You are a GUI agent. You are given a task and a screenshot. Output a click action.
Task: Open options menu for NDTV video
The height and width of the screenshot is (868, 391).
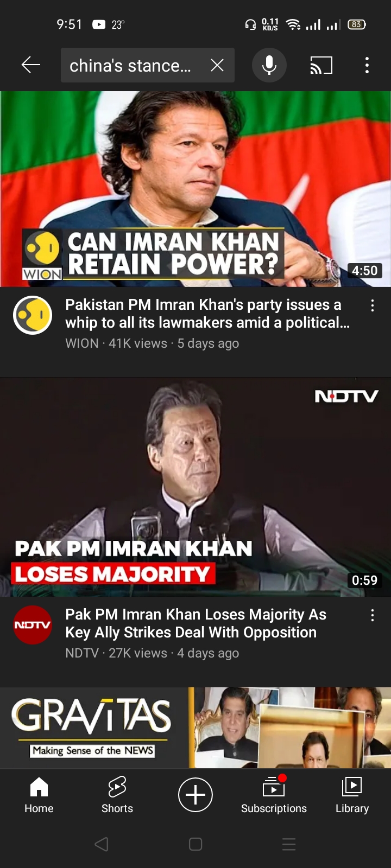point(373,615)
